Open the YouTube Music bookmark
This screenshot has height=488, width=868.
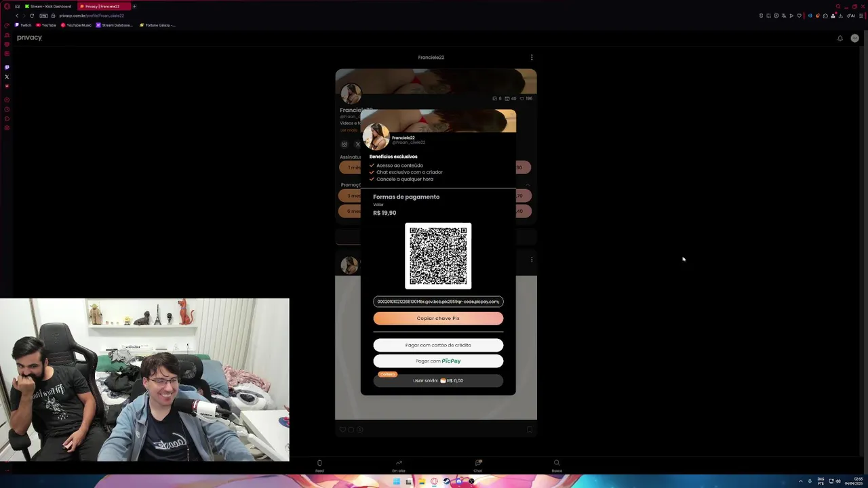(76, 25)
